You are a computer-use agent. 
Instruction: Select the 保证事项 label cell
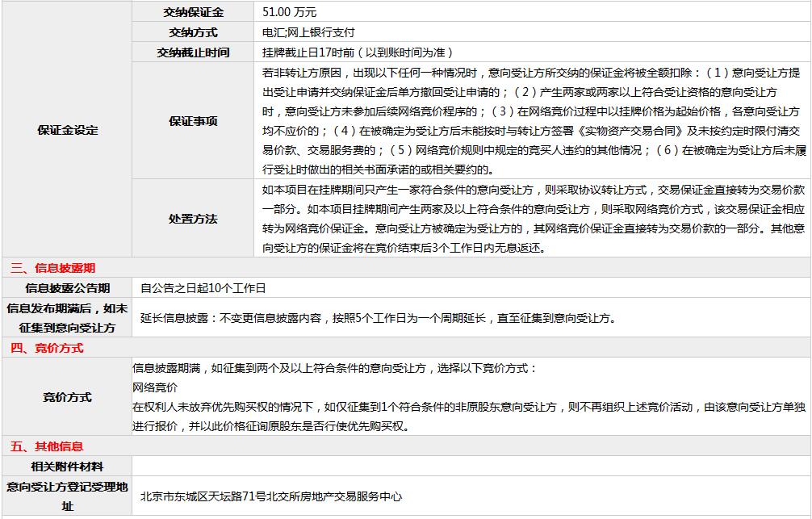193,121
